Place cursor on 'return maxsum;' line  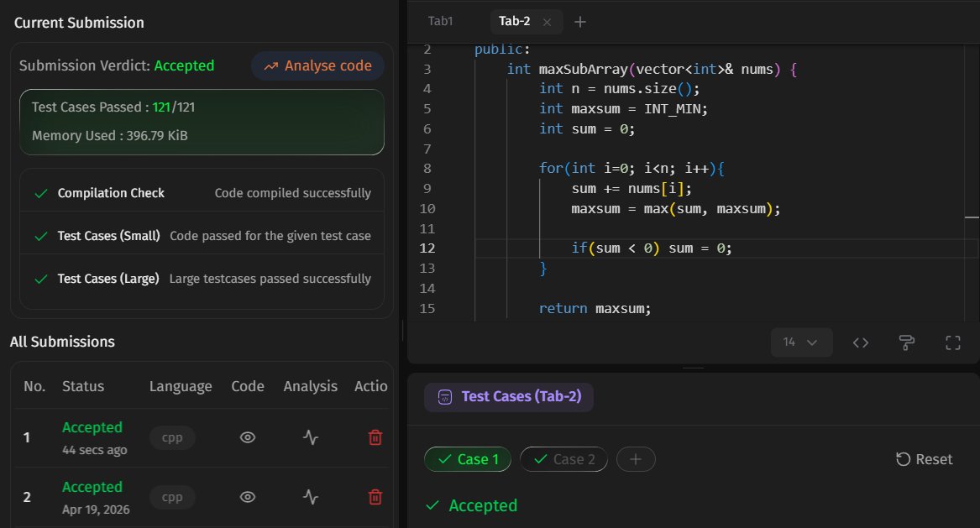click(595, 309)
